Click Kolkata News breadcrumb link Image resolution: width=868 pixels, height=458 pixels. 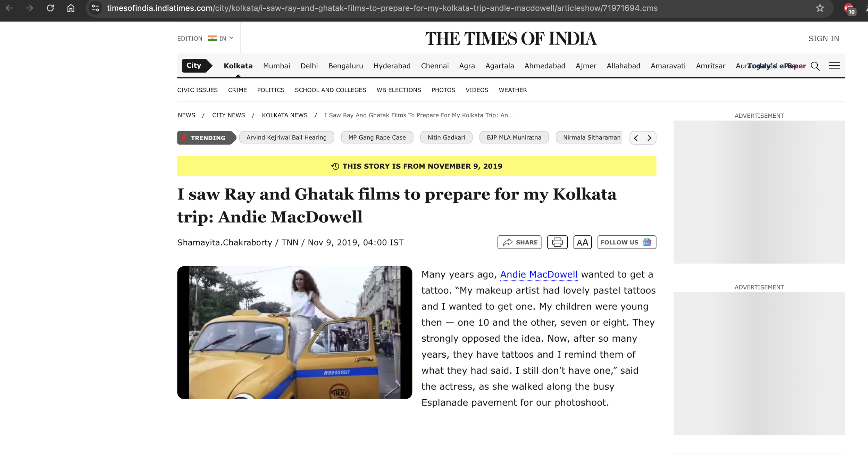285,115
